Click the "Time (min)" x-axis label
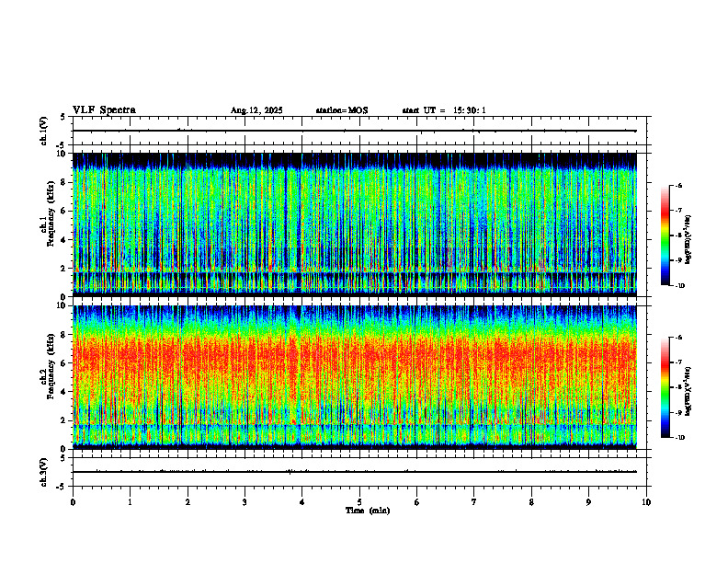Image resolution: width=728 pixels, height=563 pixels. 368,511
